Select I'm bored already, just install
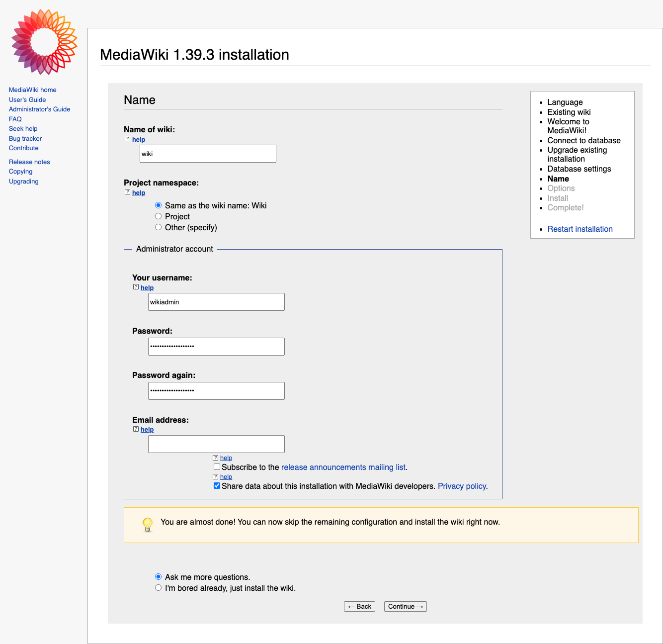Screen dimensions: 663x644 pos(159,588)
